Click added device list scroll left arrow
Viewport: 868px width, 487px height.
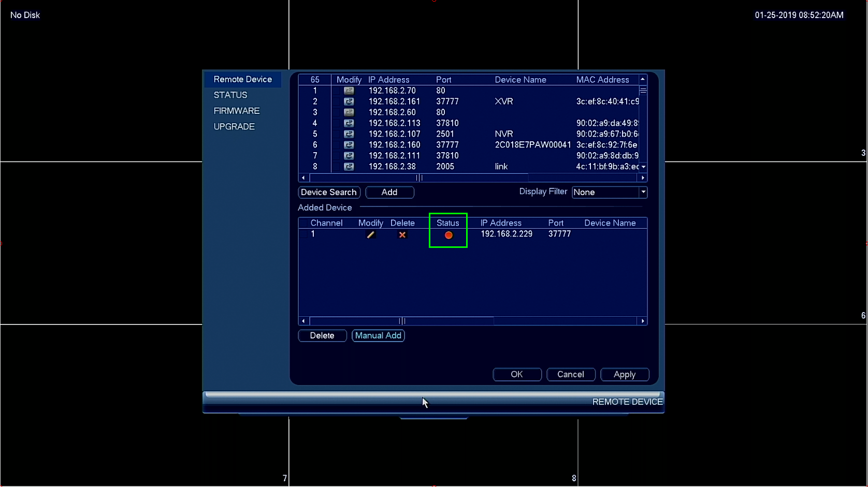point(303,321)
